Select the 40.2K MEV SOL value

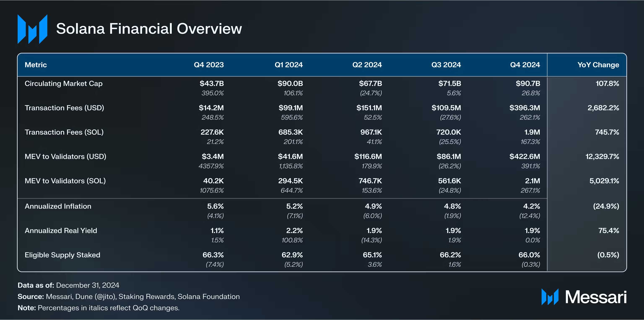point(213,181)
